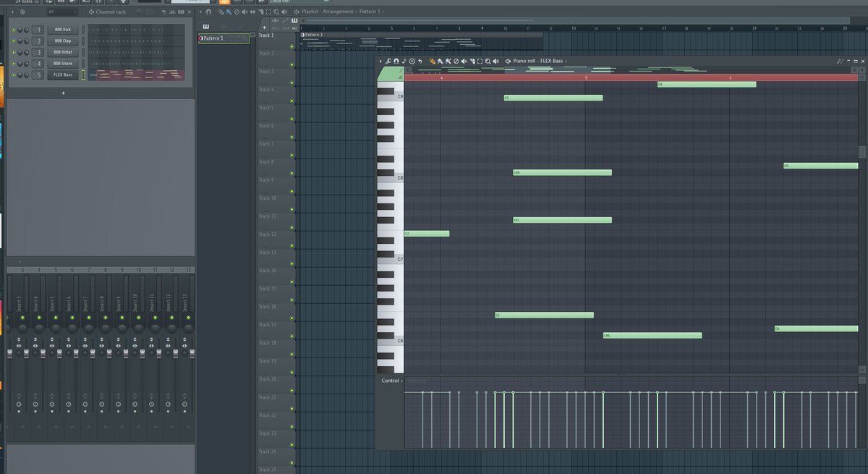Image resolution: width=868 pixels, height=474 pixels.
Task: Click mixer track number 5 for FLEX Bass
Action: [38, 75]
